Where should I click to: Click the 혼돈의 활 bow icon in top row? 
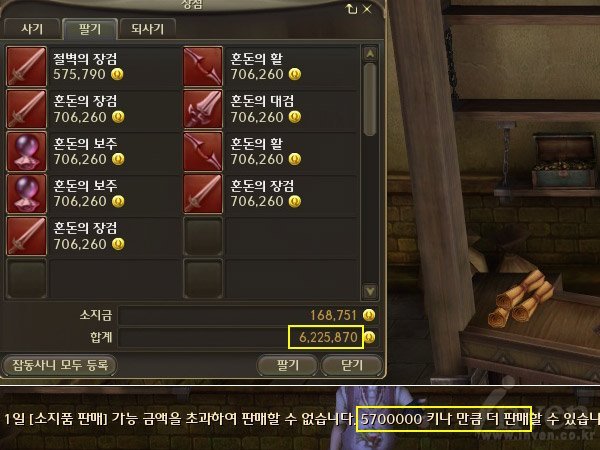pos(203,66)
